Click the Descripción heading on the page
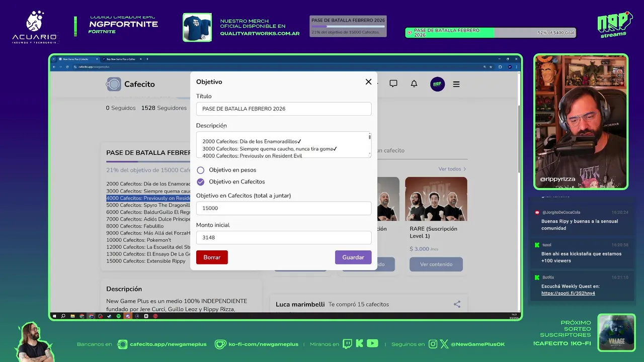 click(x=124, y=289)
